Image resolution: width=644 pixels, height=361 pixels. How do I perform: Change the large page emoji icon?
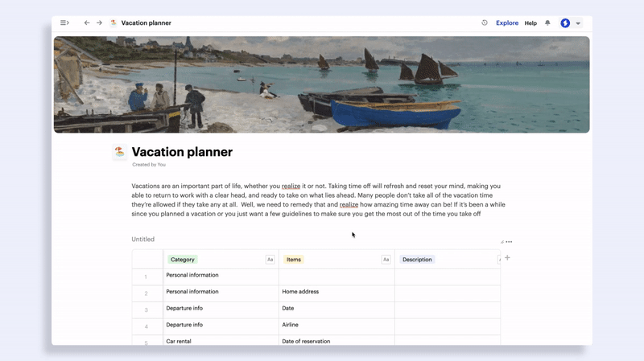tap(119, 152)
